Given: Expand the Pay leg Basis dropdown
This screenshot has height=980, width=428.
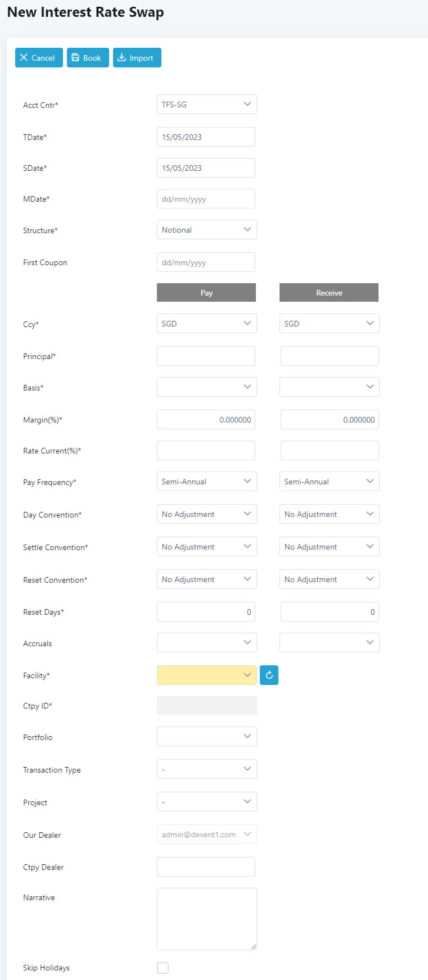Looking at the screenshot, I should [x=207, y=387].
